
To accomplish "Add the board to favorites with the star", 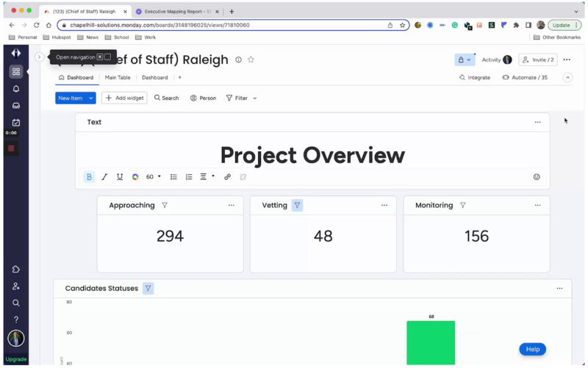I will coord(251,59).
